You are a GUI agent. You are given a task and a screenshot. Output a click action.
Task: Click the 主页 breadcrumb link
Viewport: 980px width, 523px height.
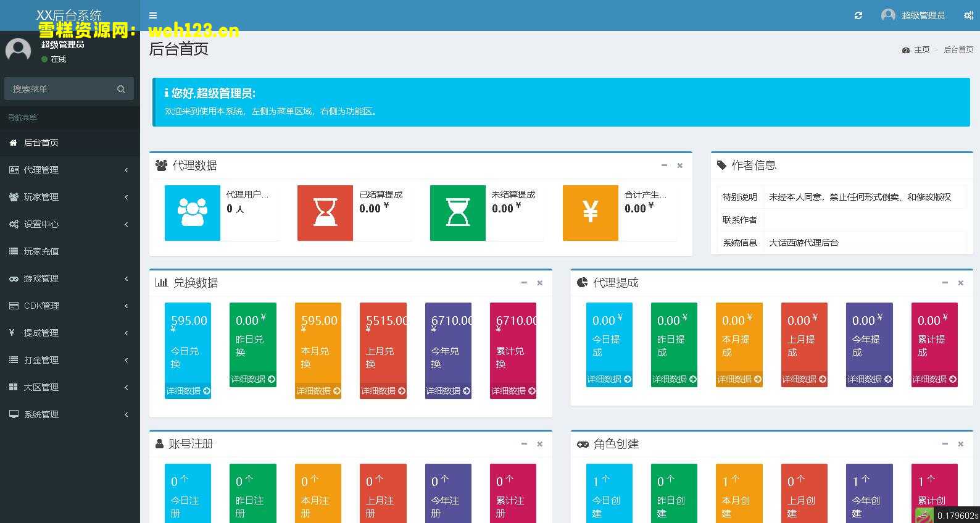click(x=916, y=50)
